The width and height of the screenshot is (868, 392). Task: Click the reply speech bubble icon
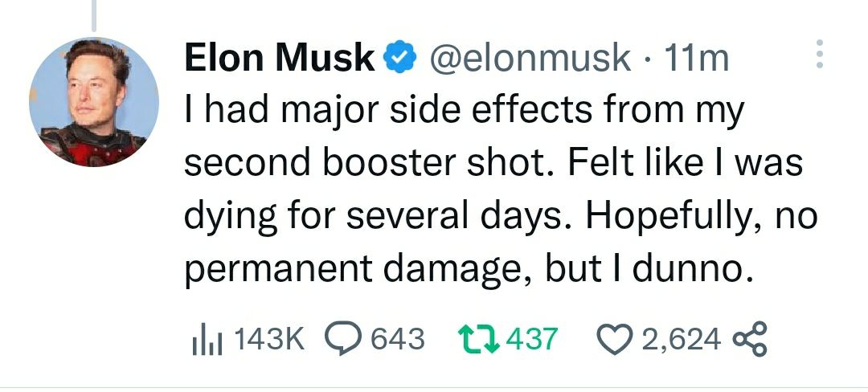343,338
